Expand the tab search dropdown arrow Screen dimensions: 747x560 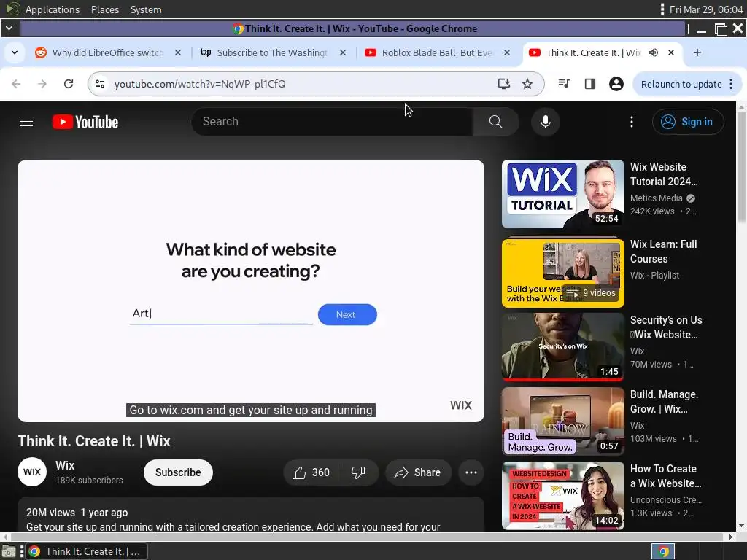coord(15,52)
